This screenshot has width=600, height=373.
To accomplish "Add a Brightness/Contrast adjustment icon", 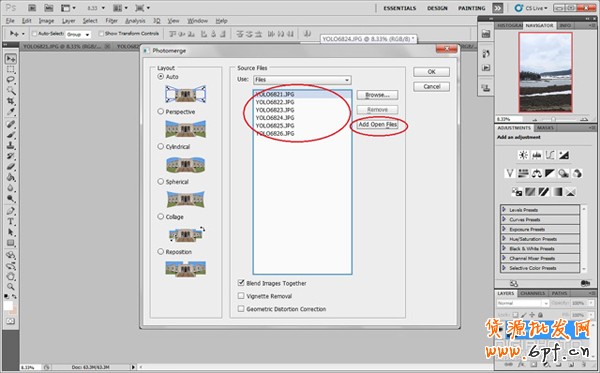I will [523, 155].
